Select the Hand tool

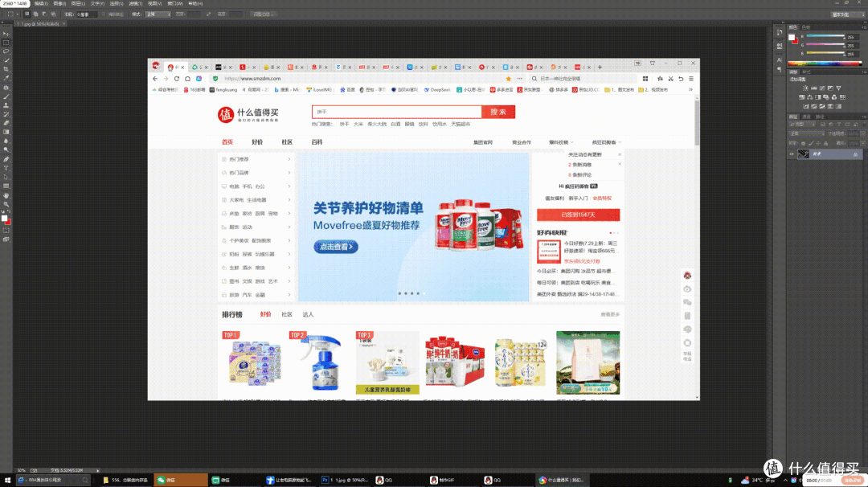[6, 195]
